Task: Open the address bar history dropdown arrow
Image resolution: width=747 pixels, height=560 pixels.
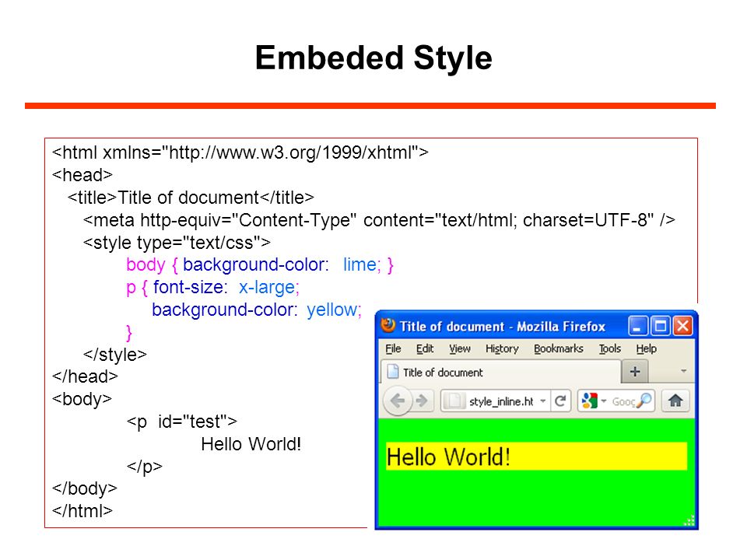Action: coord(542,401)
